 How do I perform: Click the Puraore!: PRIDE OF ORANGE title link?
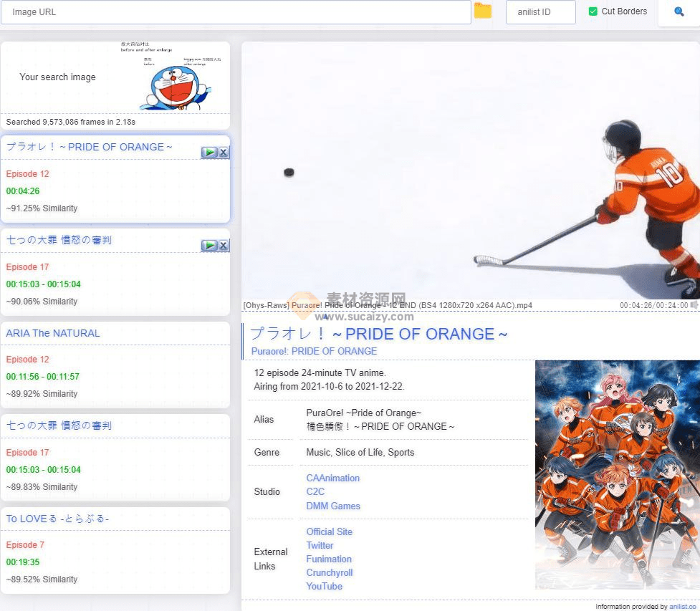[314, 351]
